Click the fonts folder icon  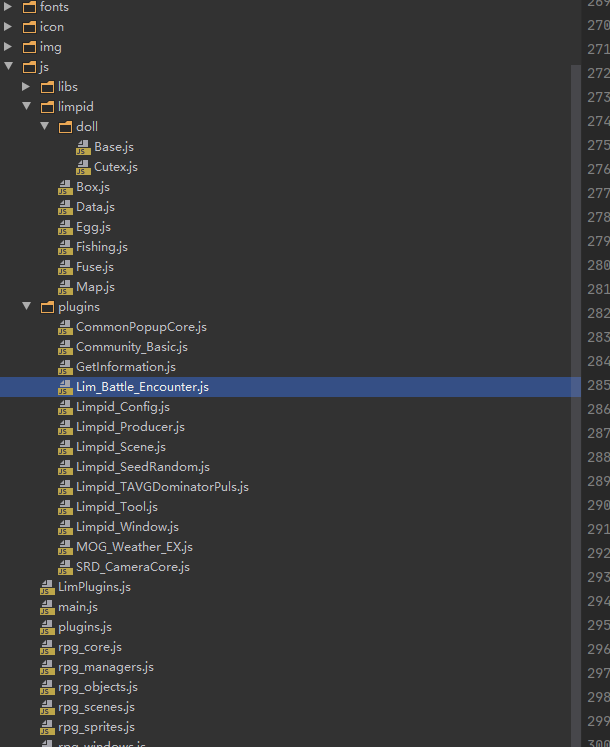click(30, 7)
